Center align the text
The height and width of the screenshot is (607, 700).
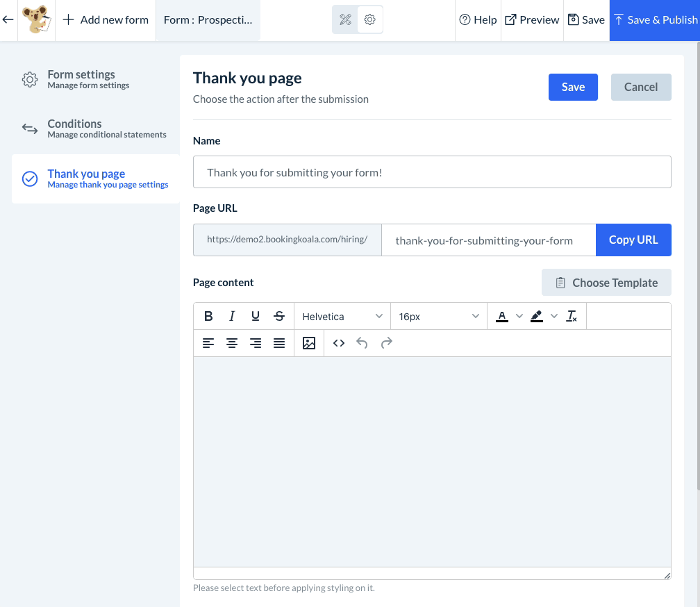[232, 343]
